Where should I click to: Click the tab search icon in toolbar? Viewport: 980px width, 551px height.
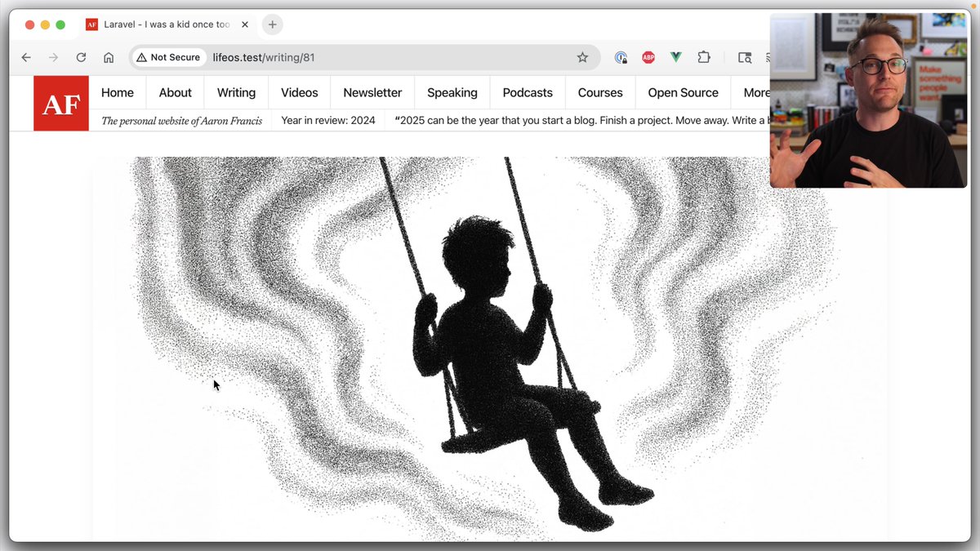(x=744, y=57)
